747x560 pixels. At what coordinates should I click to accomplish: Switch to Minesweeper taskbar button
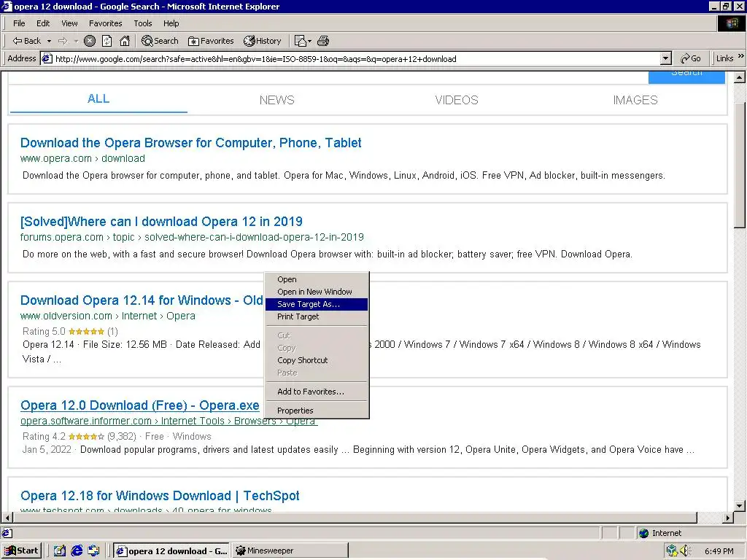290,551
